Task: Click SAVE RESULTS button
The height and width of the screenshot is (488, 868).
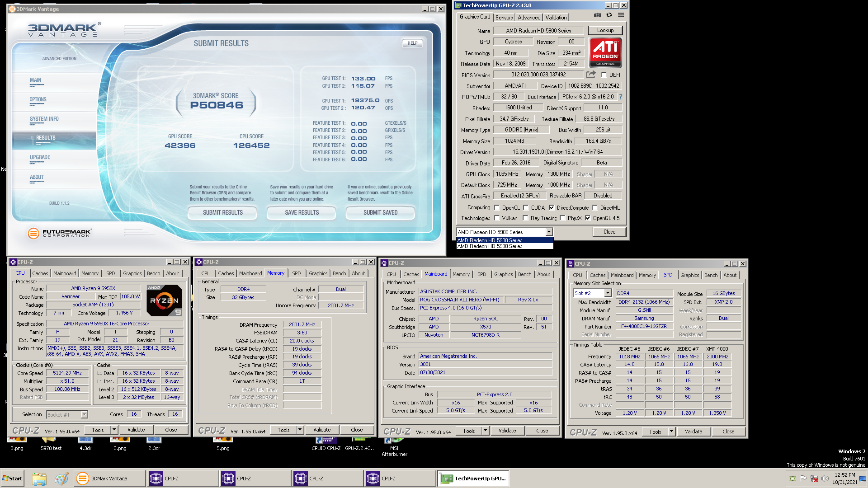Action: point(302,212)
